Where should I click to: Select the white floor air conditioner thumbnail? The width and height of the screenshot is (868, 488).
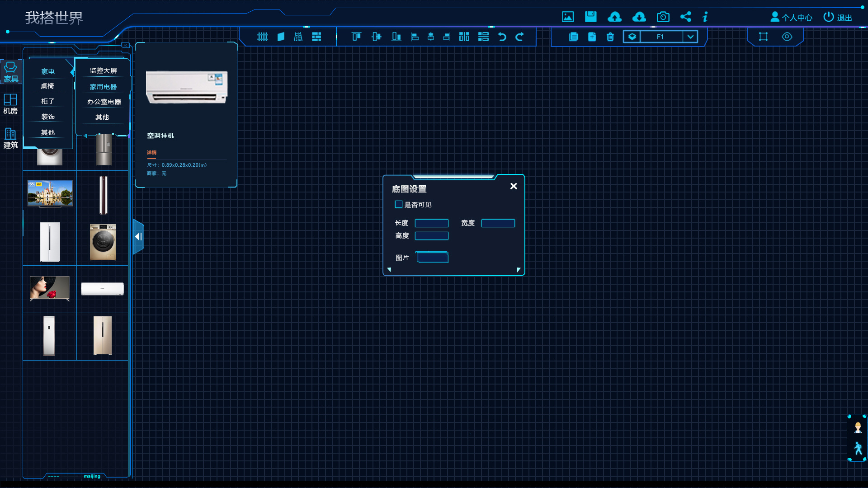pyautogui.click(x=49, y=336)
